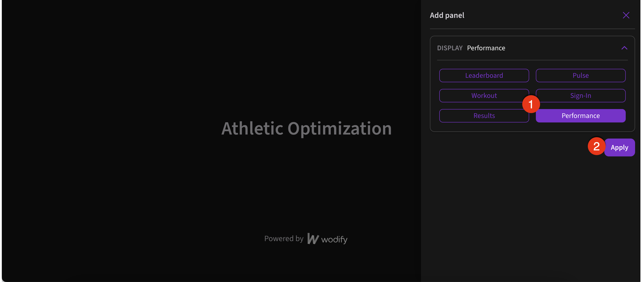Select the Sign-In display option
The width and height of the screenshot is (644, 282).
coord(580,95)
